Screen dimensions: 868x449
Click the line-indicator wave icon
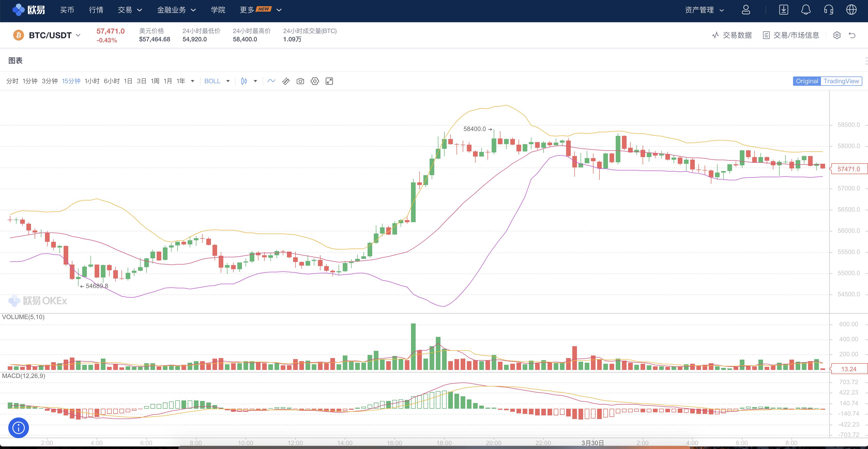tap(271, 81)
